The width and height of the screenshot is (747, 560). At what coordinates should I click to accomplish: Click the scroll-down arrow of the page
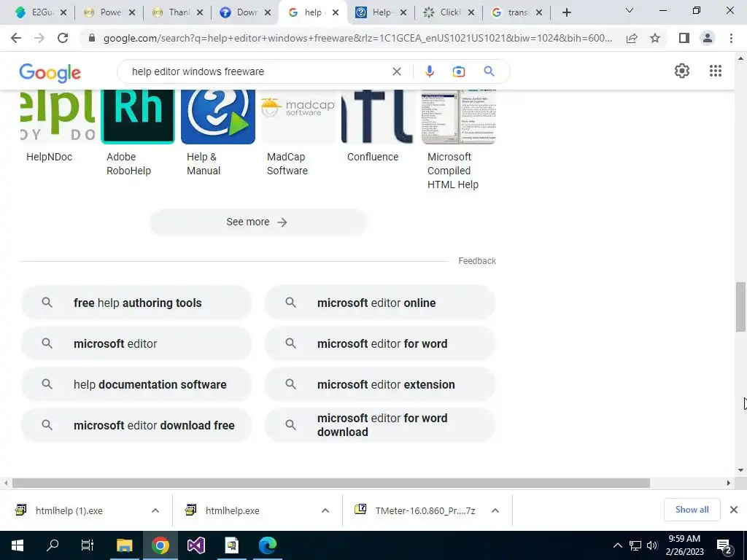point(740,470)
